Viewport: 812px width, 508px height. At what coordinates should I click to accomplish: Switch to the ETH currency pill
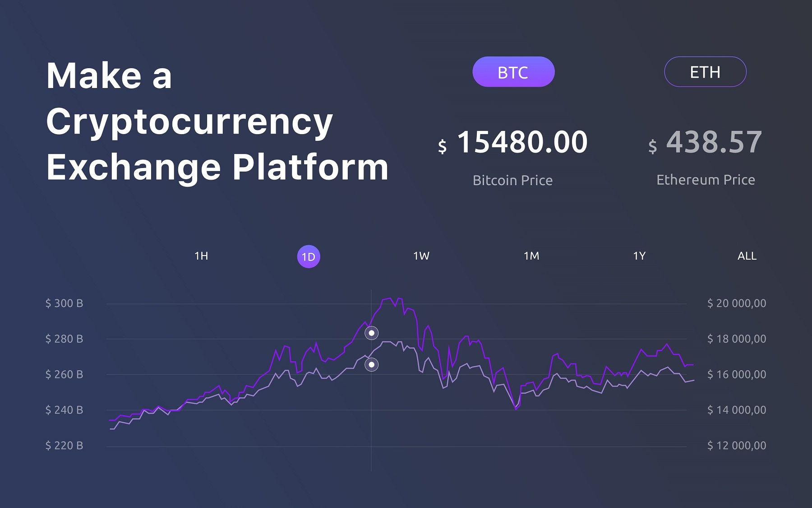[x=705, y=72]
